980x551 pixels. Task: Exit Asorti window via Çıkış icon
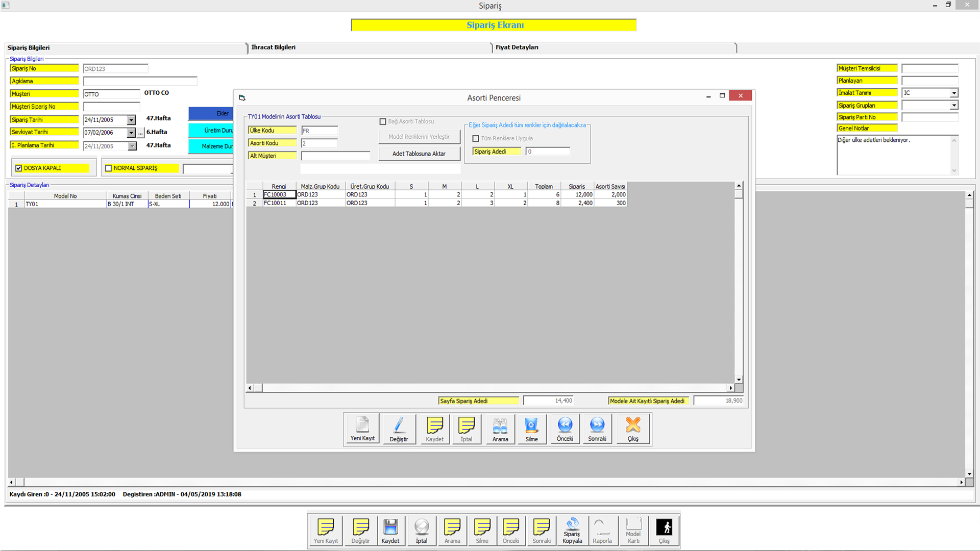point(633,428)
